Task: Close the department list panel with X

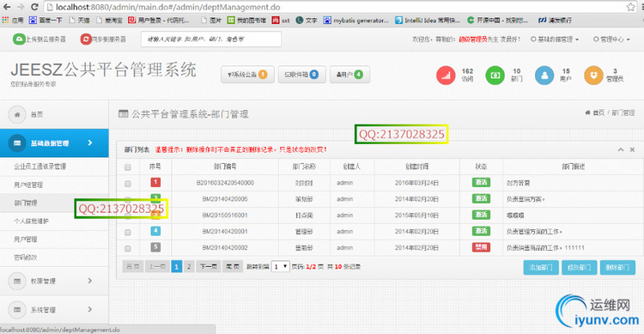Action: 632,149
